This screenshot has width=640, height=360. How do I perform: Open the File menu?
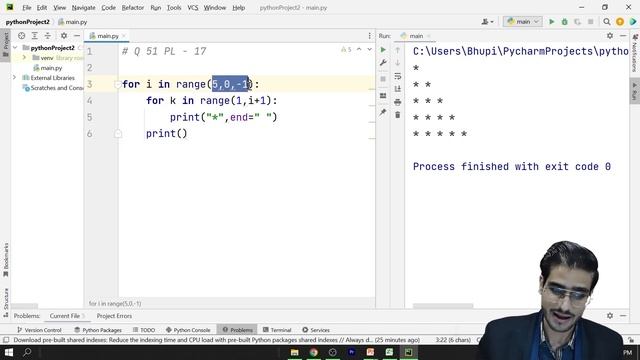pos(27,7)
